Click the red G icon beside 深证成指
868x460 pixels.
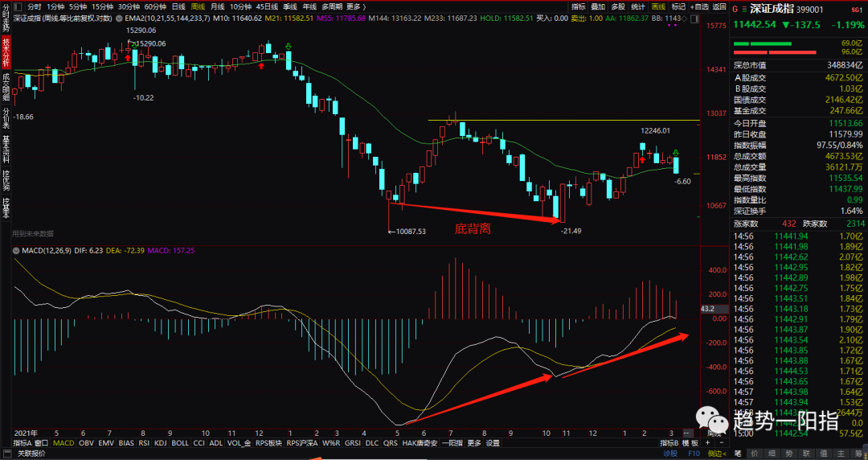(x=736, y=8)
